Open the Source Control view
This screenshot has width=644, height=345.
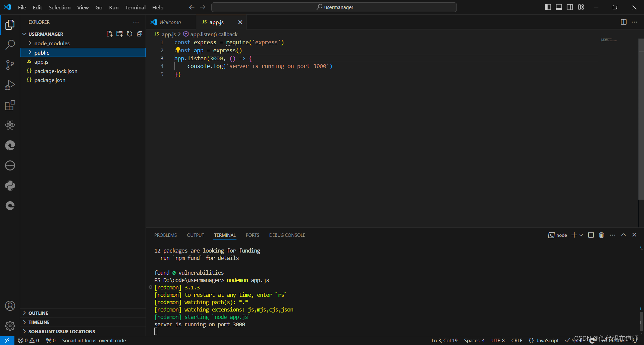pos(10,65)
